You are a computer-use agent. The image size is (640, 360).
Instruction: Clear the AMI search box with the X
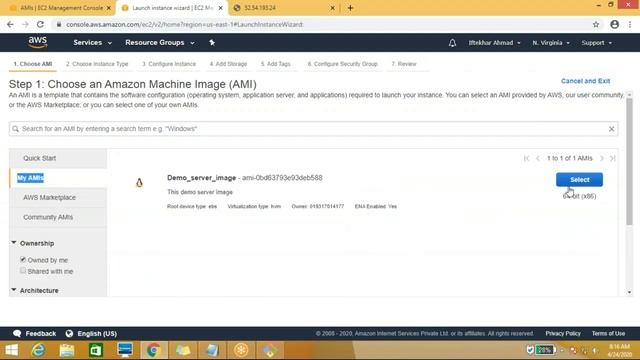[611, 129]
